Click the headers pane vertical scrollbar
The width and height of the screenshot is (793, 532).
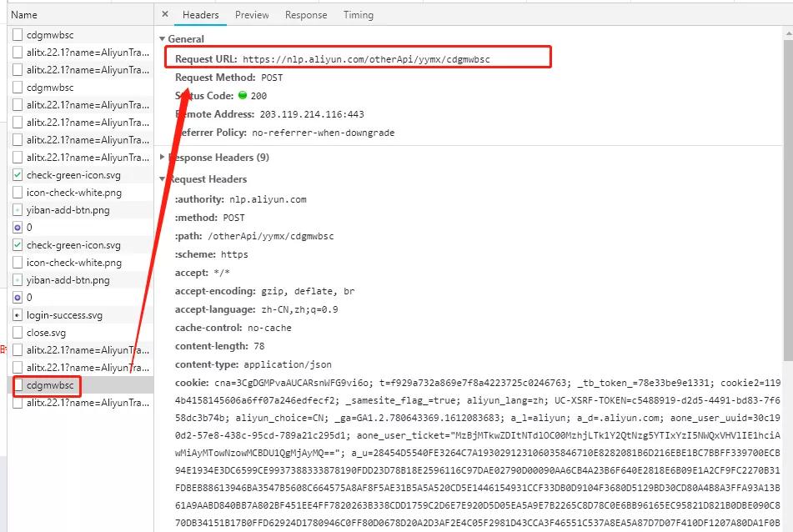coord(788,208)
